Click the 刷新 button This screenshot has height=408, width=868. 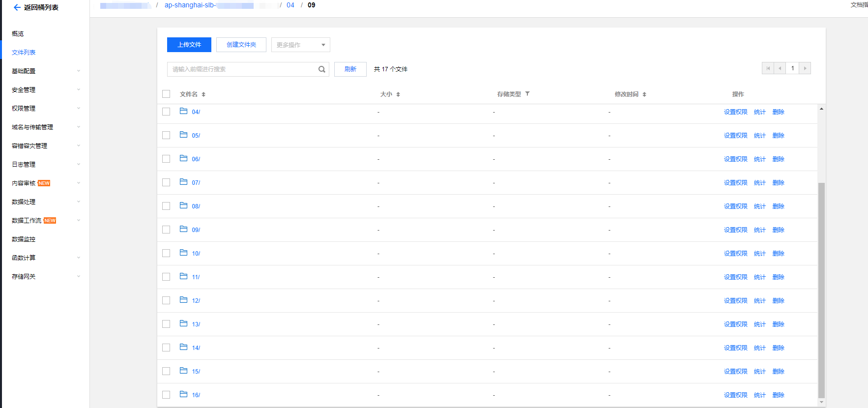tap(350, 69)
